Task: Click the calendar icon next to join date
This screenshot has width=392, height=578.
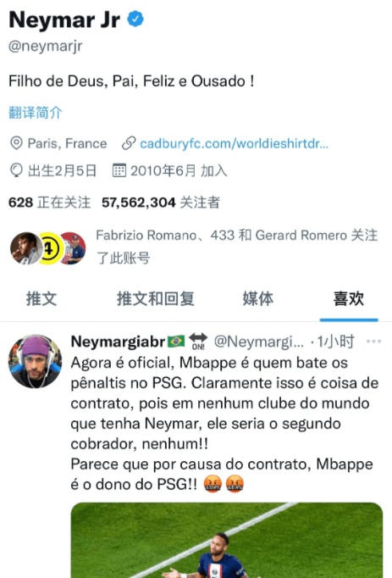Action: (x=119, y=170)
